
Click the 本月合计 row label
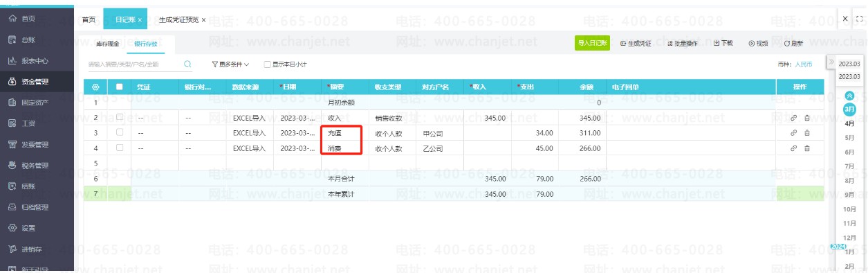341,179
